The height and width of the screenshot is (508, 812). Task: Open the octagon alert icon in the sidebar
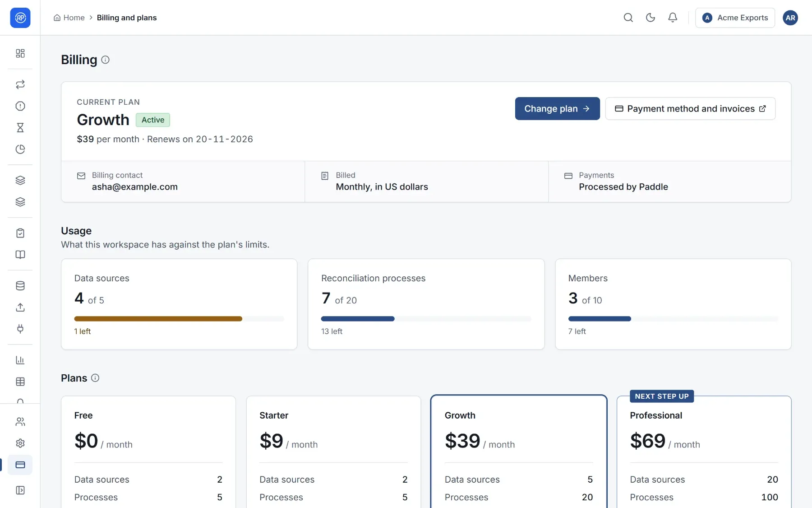(20, 106)
